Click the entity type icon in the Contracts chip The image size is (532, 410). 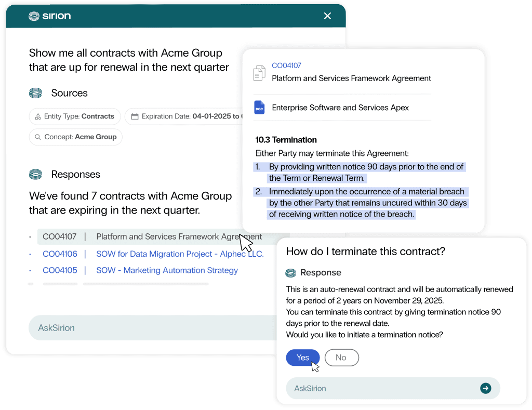[x=38, y=116]
